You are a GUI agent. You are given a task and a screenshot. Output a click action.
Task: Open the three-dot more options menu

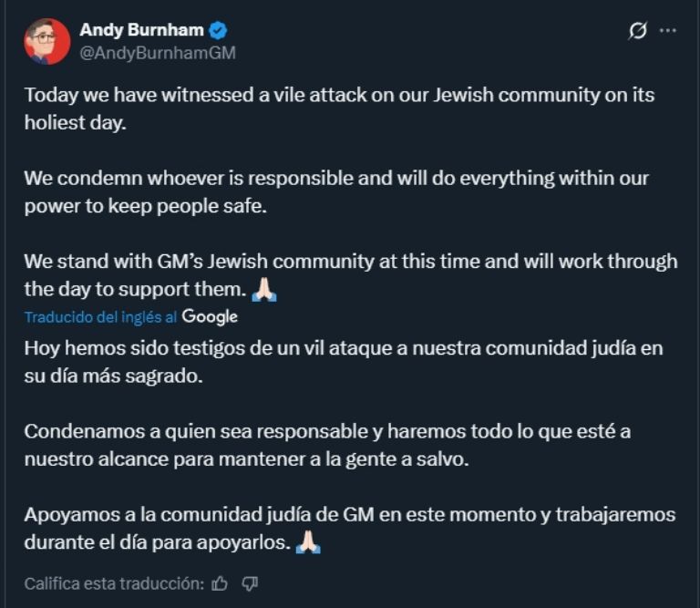pos(668,31)
